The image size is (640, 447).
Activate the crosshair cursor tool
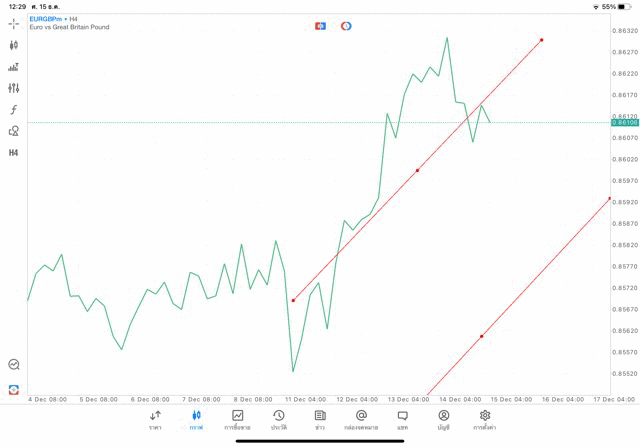click(x=14, y=23)
